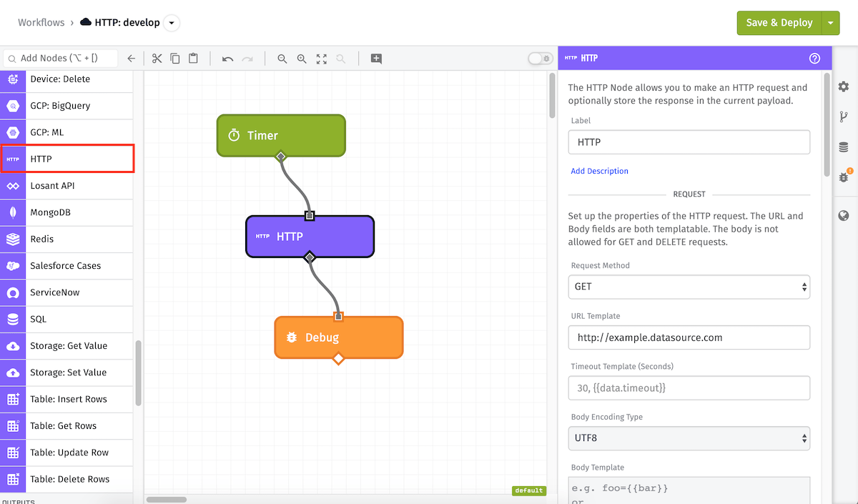The width and height of the screenshot is (858, 504).
Task: Zoom out the workflow canvas
Action: coord(282,59)
